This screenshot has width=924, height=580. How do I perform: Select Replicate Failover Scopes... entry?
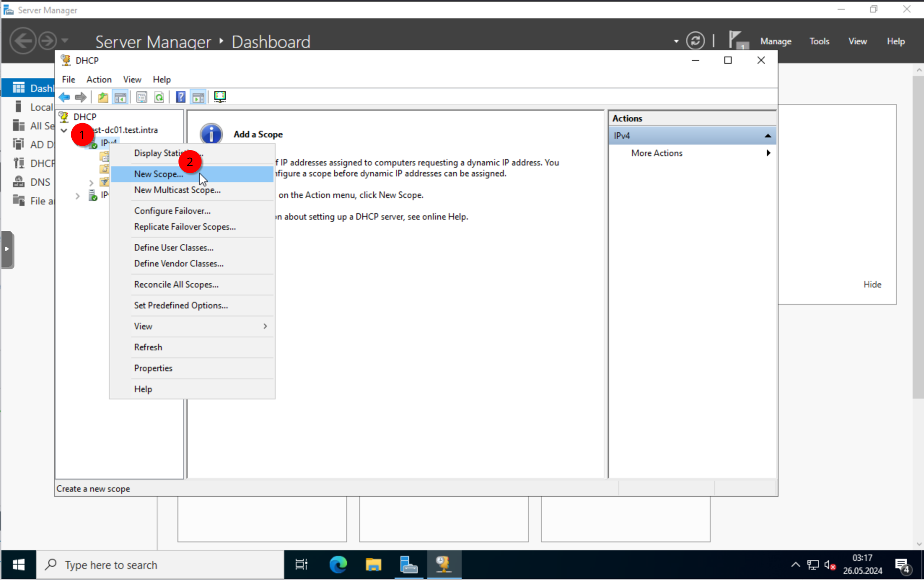(192, 227)
